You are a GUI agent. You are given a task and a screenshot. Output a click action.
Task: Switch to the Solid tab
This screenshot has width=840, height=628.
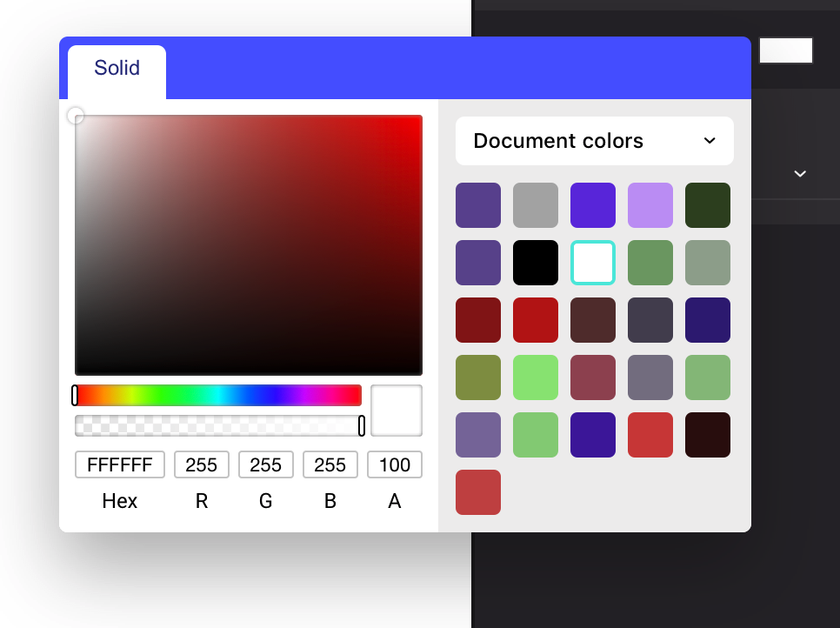click(117, 69)
